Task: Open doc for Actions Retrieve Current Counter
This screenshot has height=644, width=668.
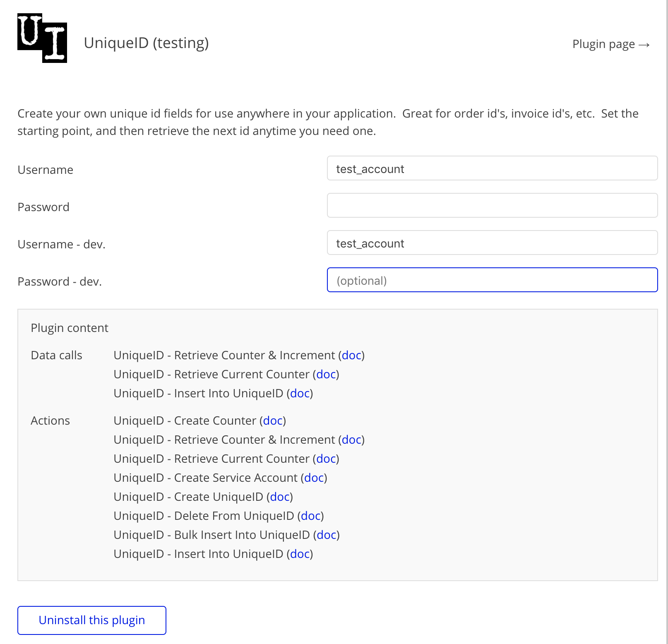Action: point(326,459)
